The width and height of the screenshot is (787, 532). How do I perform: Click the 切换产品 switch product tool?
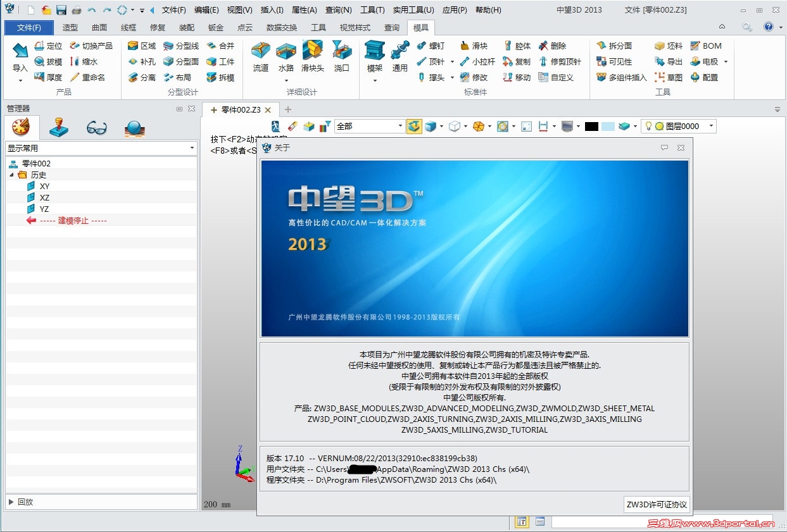(91, 46)
